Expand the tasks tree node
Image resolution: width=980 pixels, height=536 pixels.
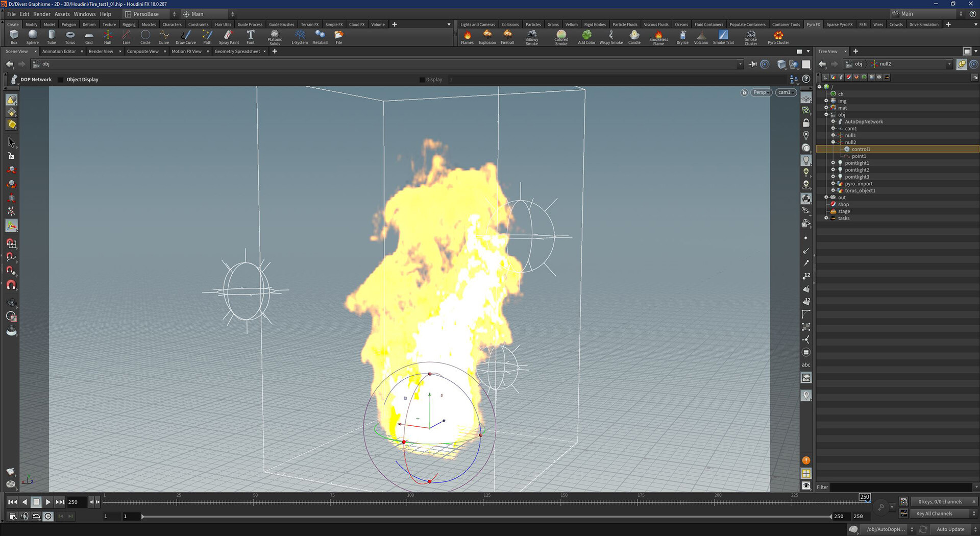pos(826,218)
